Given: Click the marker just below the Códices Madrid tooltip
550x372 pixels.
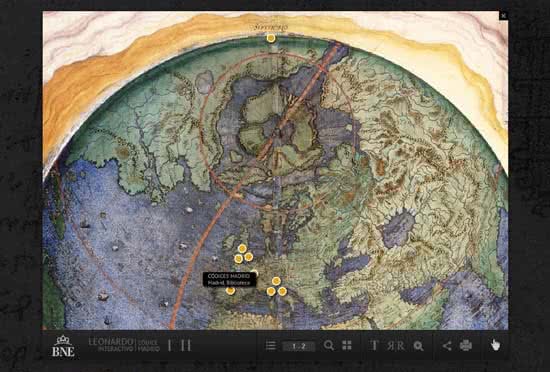Looking at the screenshot, I should coord(230,291).
